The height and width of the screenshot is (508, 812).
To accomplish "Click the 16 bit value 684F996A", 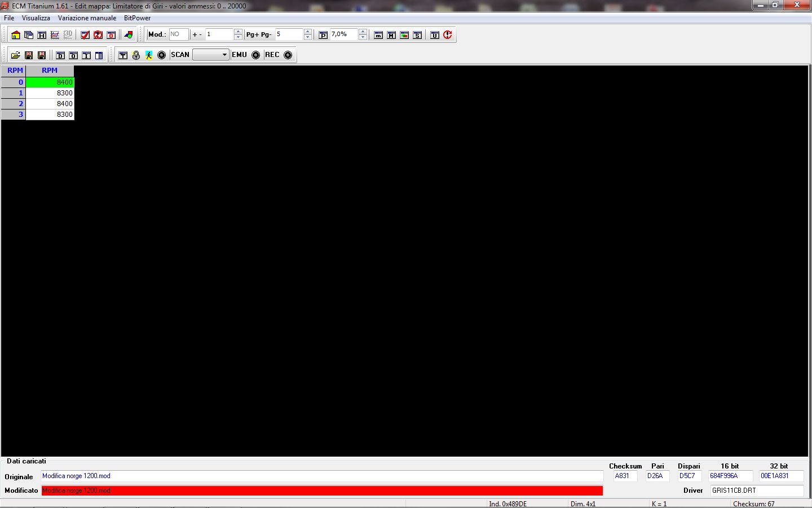I will click(x=730, y=476).
